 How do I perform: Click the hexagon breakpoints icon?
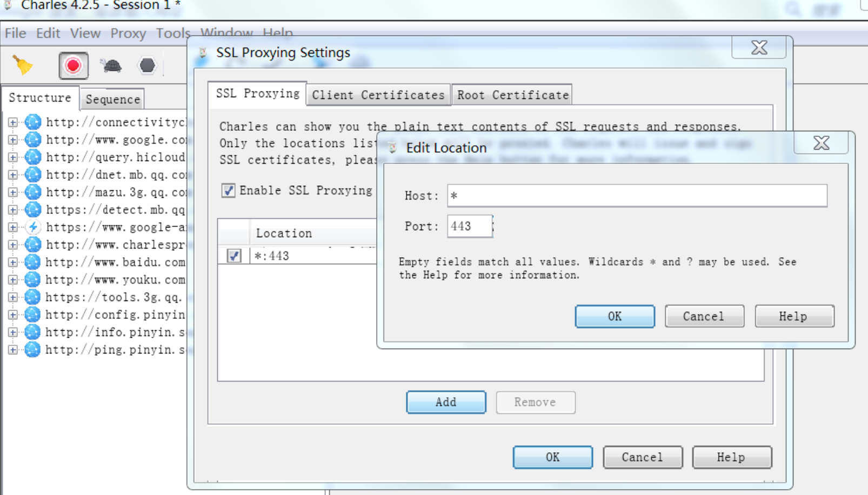[x=147, y=65]
